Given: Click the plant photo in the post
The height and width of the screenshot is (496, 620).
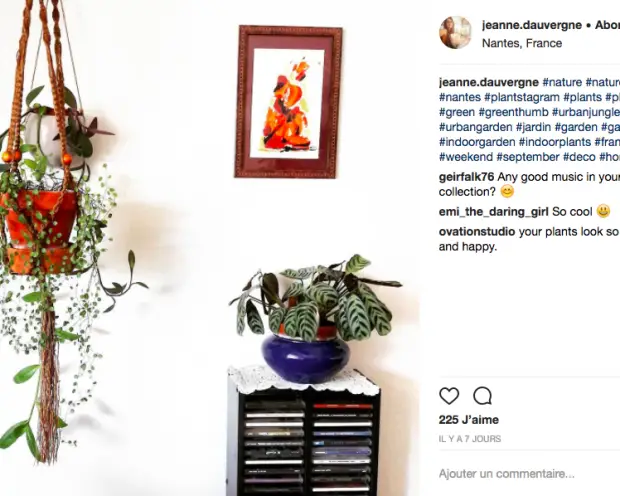Looking at the screenshot, I should (210, 248).
